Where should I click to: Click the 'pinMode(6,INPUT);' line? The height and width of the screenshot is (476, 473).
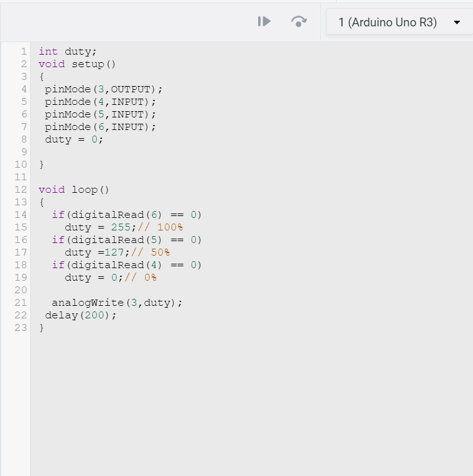point(100,127)
